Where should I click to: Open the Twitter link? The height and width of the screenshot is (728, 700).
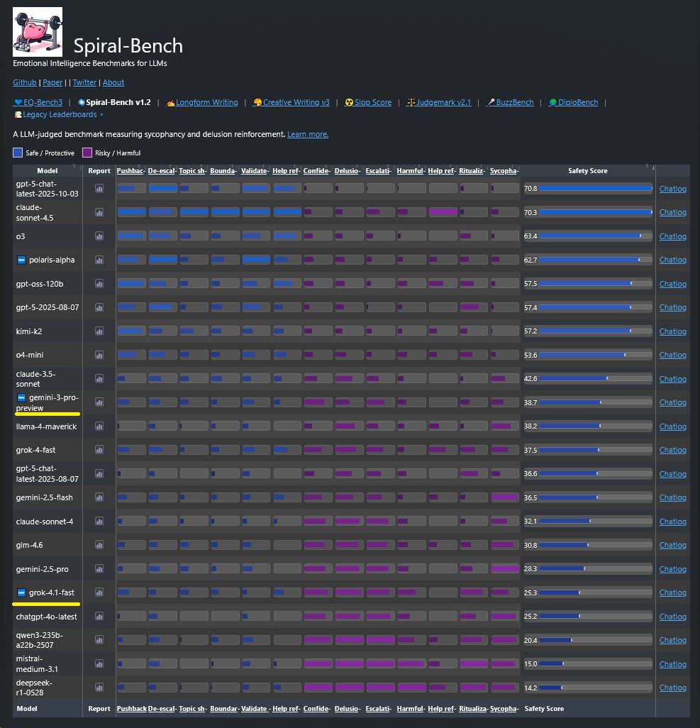click(x=84, y=82)
